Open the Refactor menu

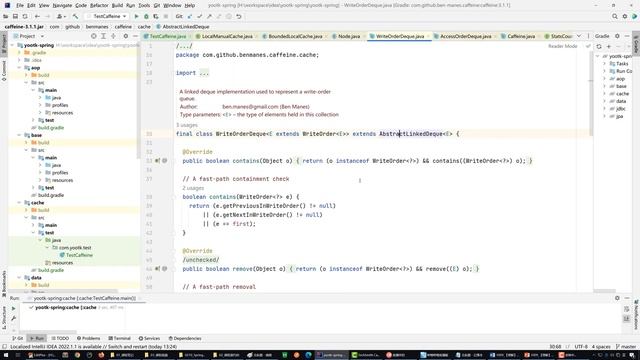coord(99,5)
